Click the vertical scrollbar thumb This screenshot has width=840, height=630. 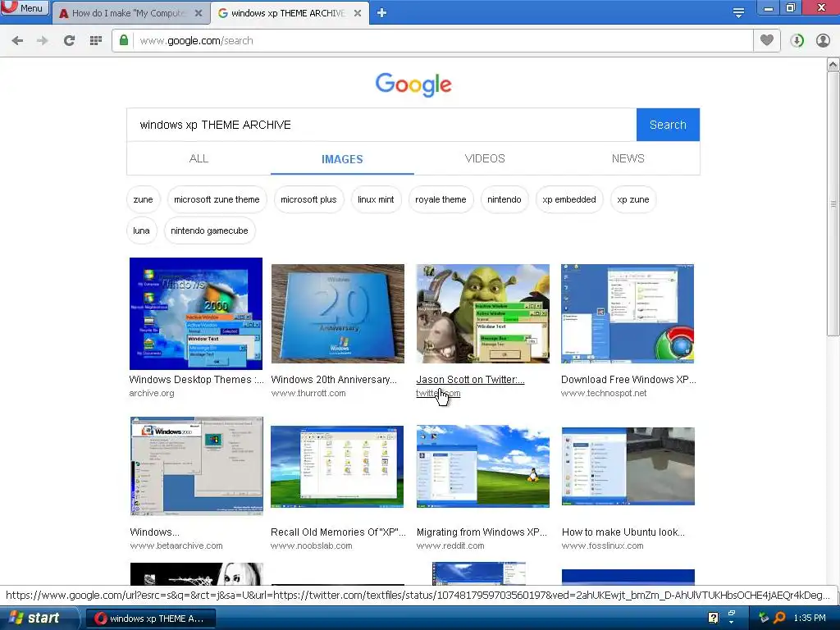pos(833,203)
